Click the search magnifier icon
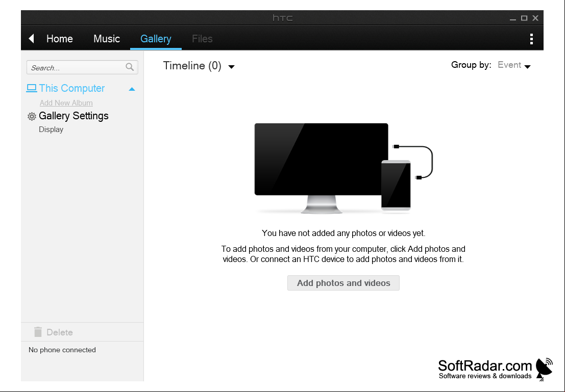 (130, 67)
